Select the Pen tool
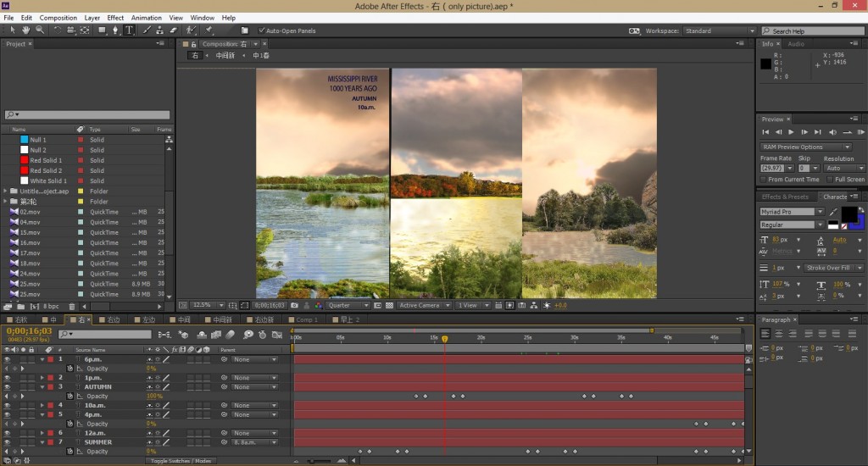Image resolution: width=868 pixels, height=466 pixels. pos(115,30)
